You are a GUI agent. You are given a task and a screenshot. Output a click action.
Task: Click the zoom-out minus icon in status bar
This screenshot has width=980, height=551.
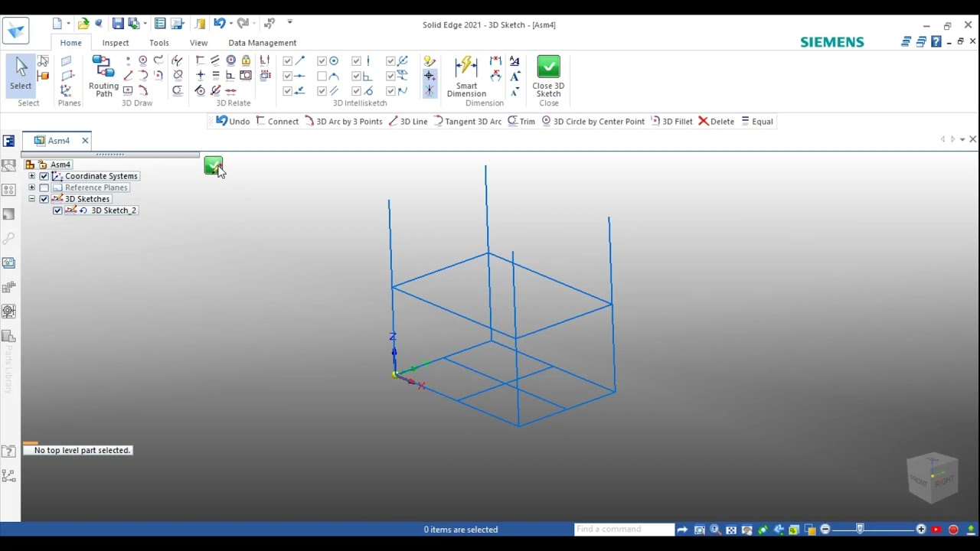(x=825, y=530)
